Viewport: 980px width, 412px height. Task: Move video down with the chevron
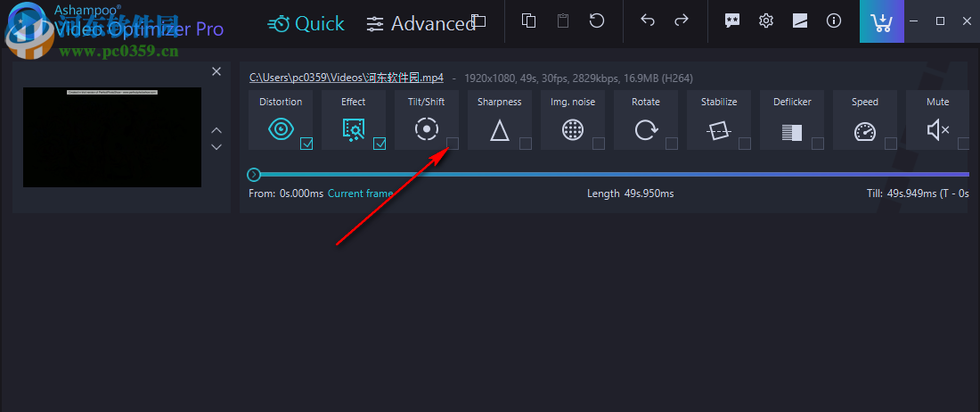click(x=216, y=147)
